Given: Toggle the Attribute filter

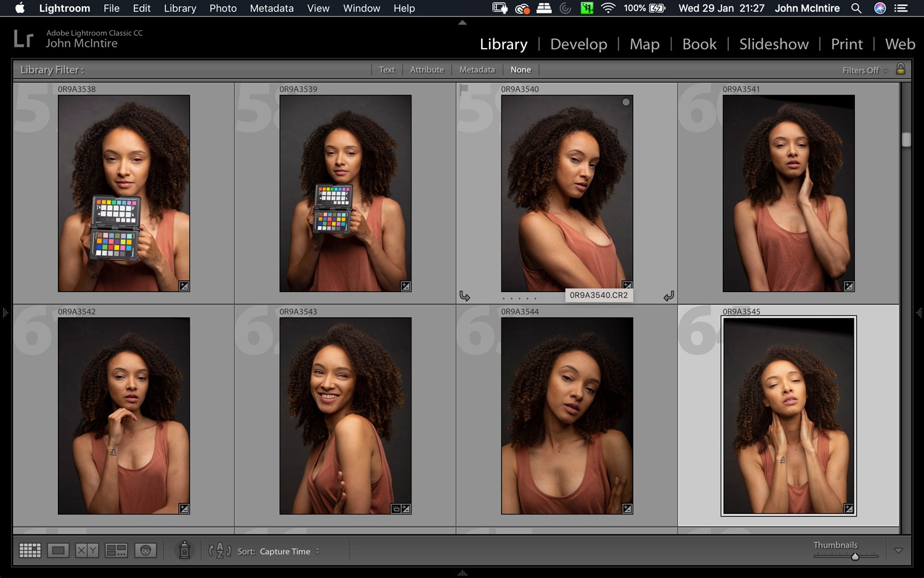Looking at the screenshot, I should (427, 70).
